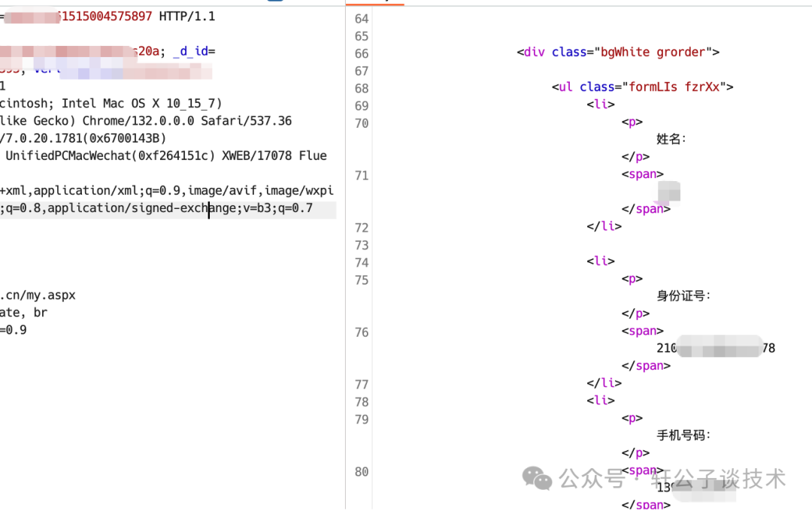
Task: Click the opening span tag on line 76
Action: [642, 331]
